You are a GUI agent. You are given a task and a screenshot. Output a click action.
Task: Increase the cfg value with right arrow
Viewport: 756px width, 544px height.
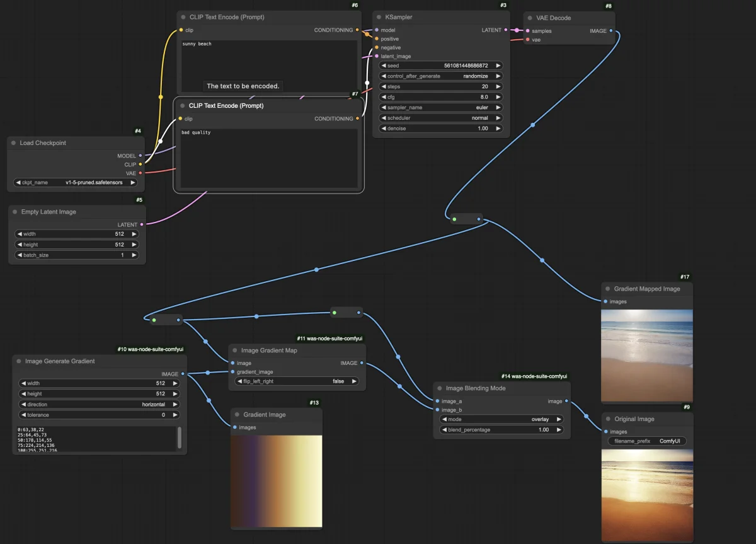coord(498,97)
